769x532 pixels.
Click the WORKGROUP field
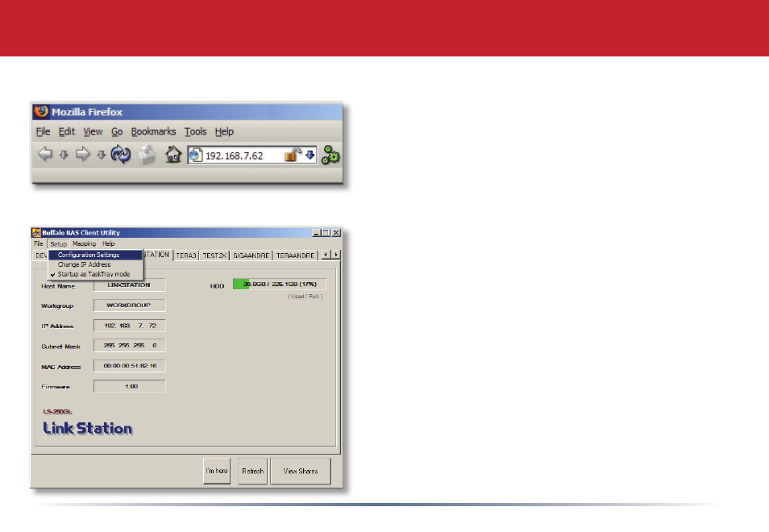130,305
